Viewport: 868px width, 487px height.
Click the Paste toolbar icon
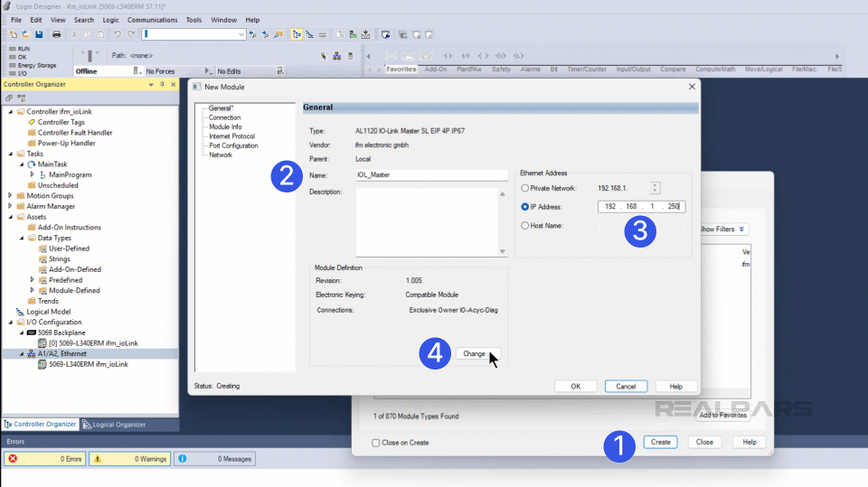pyautogui.click(x=99, y=34)
